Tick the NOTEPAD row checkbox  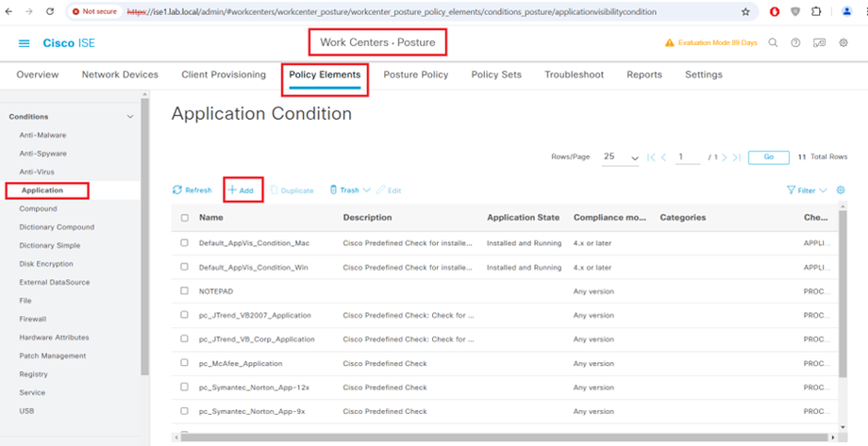tap(185, 290)
